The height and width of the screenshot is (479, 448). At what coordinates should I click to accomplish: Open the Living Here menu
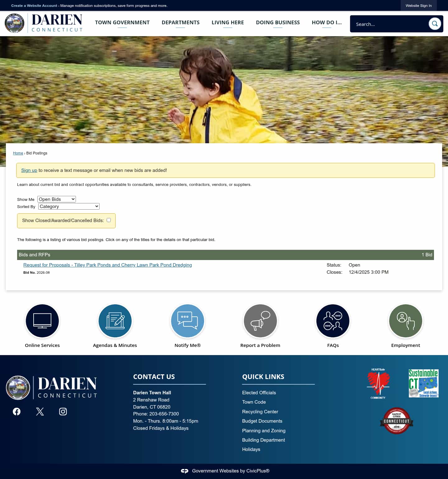click(228, 22)
